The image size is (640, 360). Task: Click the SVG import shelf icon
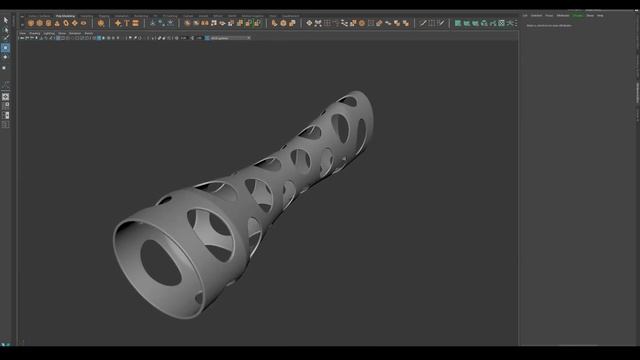[136, 23]
